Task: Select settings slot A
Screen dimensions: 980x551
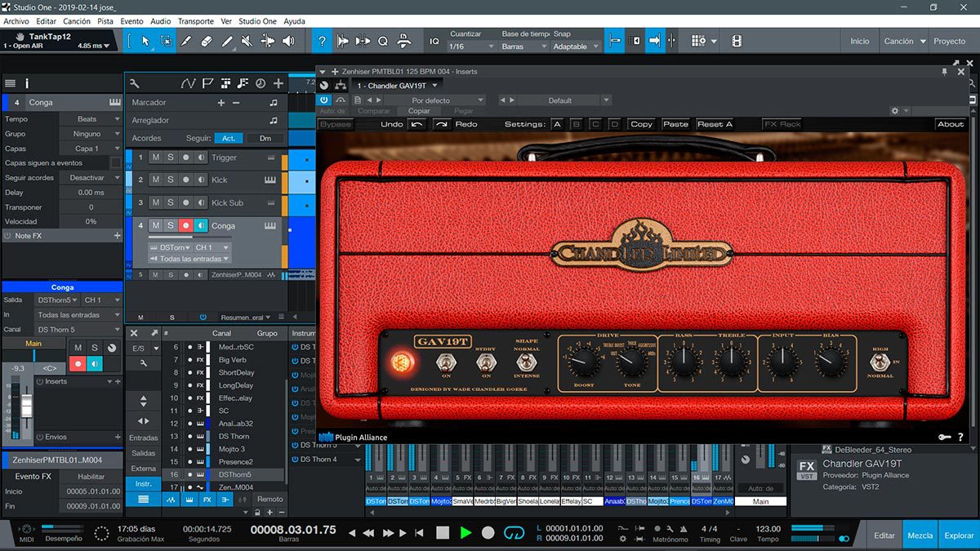Action: click(x=557, y=124)
